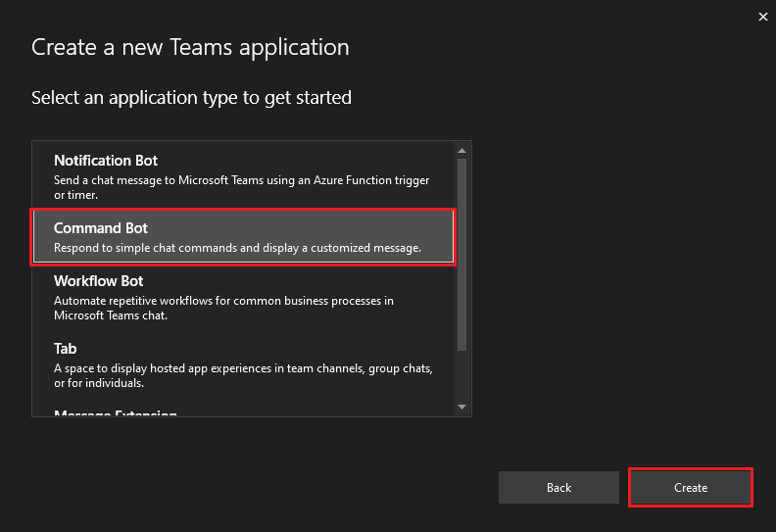Click the 'Create a new Teams application' heading

[190, 47]
